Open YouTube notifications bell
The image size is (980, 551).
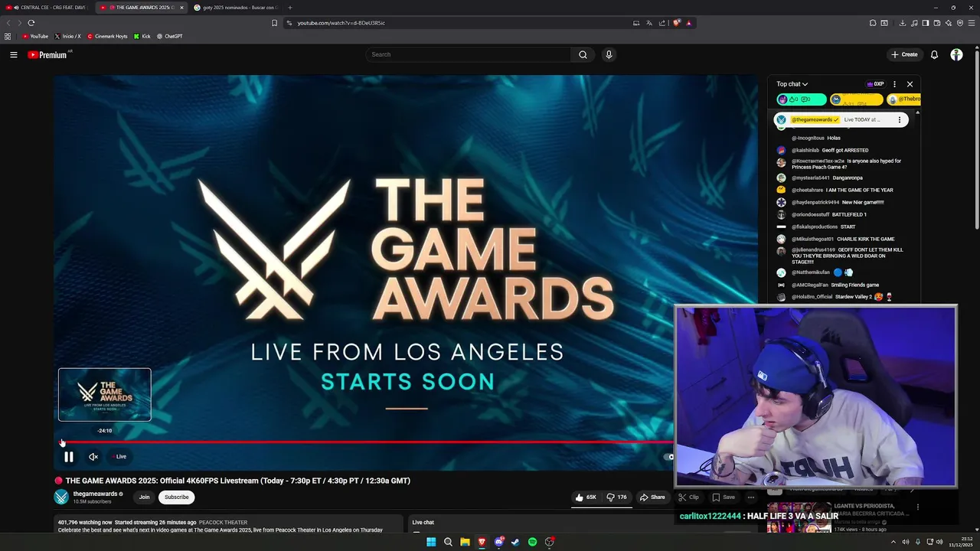click(x=934, y=54)
